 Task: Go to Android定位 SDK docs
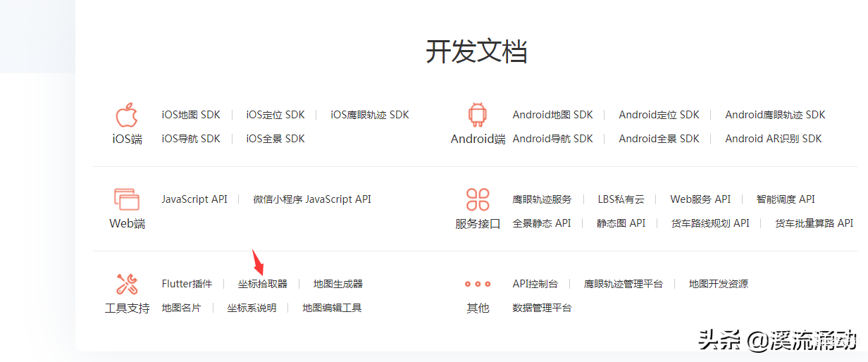pos(659,115)
